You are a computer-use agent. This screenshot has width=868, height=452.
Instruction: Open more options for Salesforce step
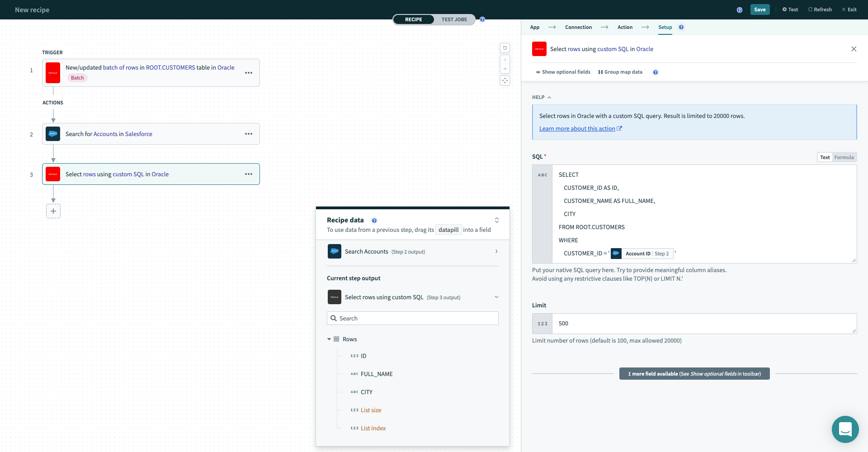tap(249, 134)
